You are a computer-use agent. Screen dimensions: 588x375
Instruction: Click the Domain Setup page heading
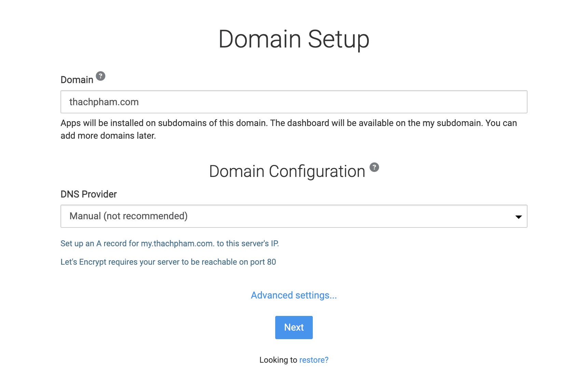coord(294,39)
